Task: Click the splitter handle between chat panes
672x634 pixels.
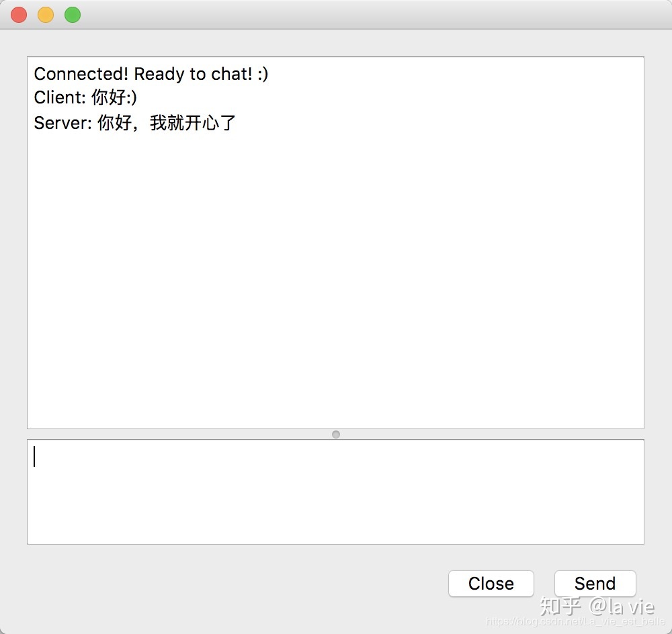Action: pyautogui.click(x=336, y=435)
